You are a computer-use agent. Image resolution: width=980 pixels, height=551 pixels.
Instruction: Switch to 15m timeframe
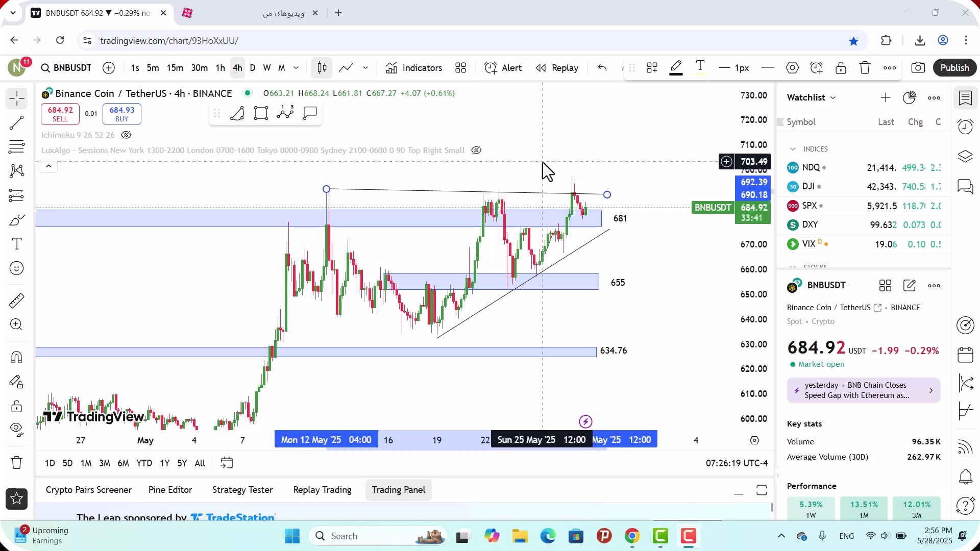[175, 68]
